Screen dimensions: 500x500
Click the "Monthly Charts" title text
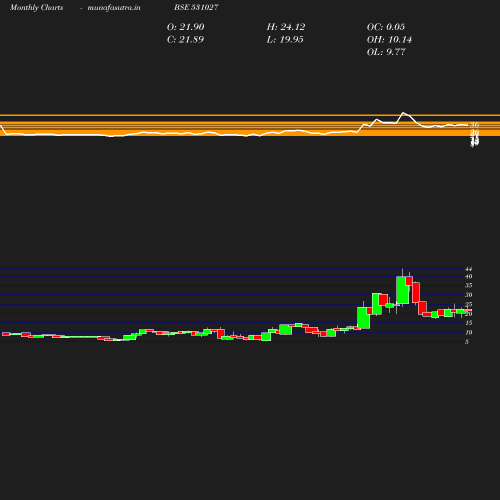(x=36, y=8)
